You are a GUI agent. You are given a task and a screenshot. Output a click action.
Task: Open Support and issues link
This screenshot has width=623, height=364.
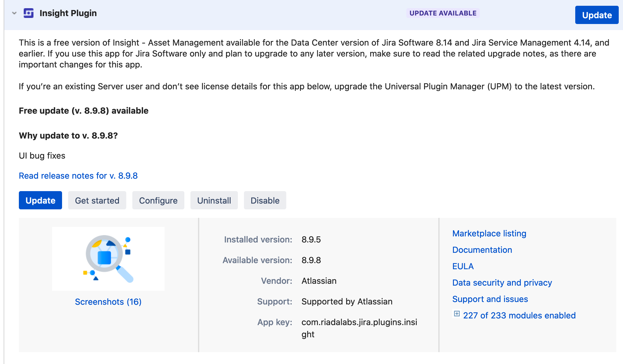coord(490,299)
